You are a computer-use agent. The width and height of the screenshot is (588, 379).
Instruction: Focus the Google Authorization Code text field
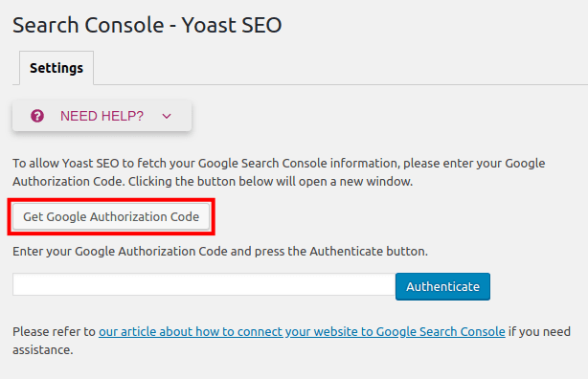(x=204, y=284)
